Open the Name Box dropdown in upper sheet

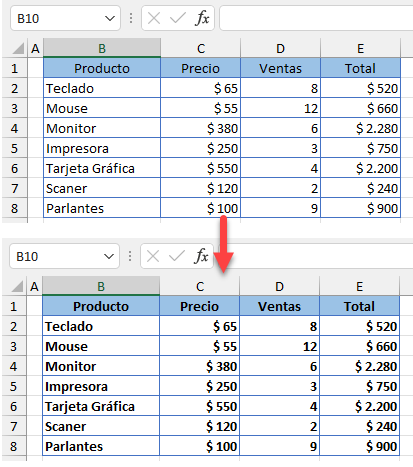point(109,18)
